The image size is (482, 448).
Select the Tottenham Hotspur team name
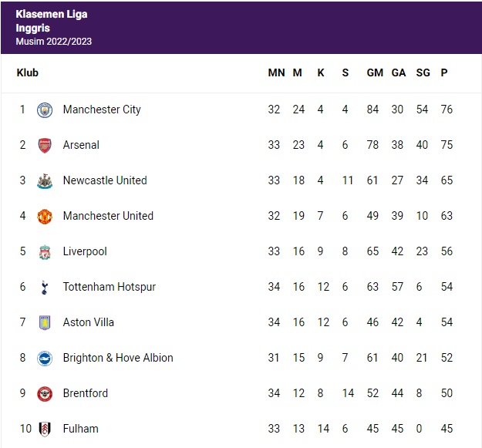click(109, 287)
